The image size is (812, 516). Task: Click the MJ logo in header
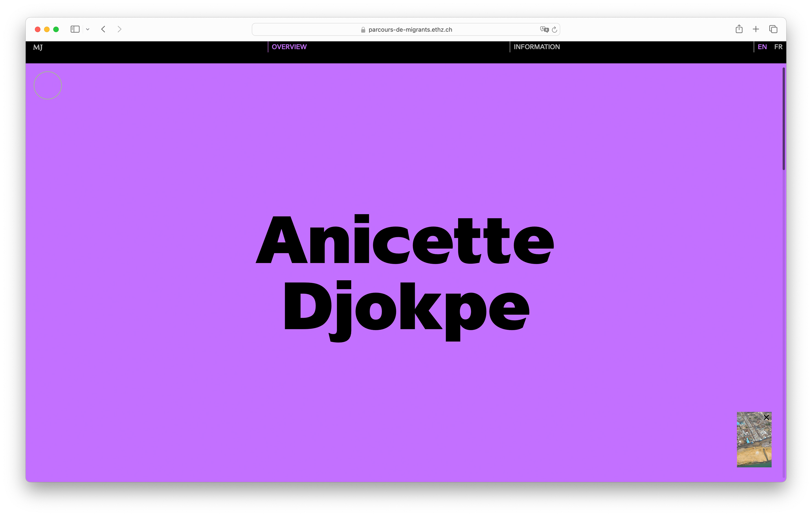pos(38,47)
